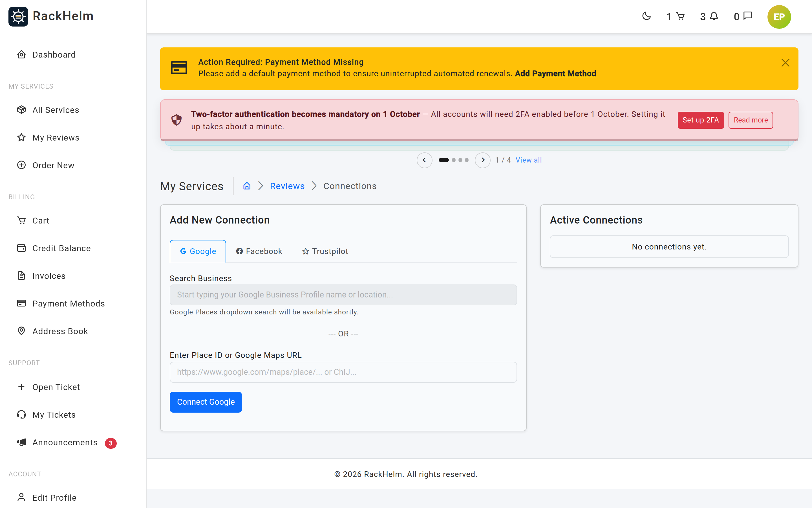Dismiss the payment method warning banner
The width and height of the screenshot is (812, 508).
[785, 62]
